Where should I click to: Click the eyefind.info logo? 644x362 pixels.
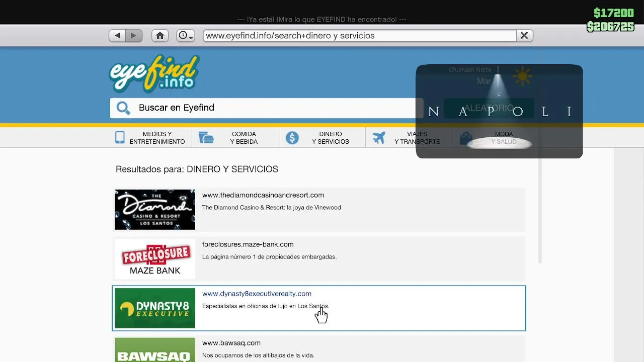click(154, 74)
